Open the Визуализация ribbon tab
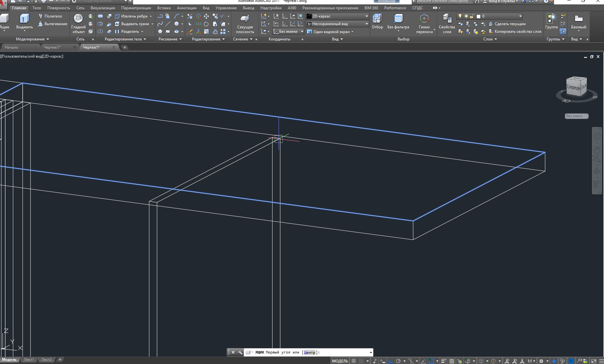Image resolution: width=604 pixels, height=364 pixels. tap(103, 8)
